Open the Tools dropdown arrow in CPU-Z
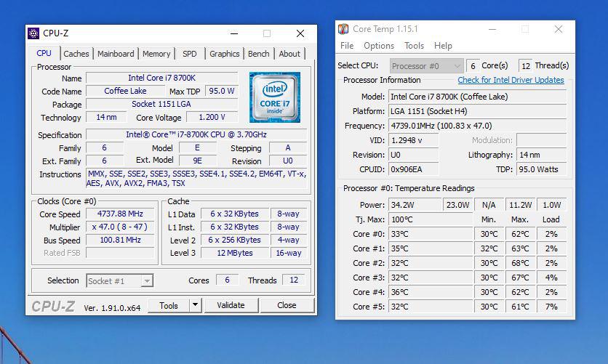Viewport: 608px width, 364px height. coord(196,305)
